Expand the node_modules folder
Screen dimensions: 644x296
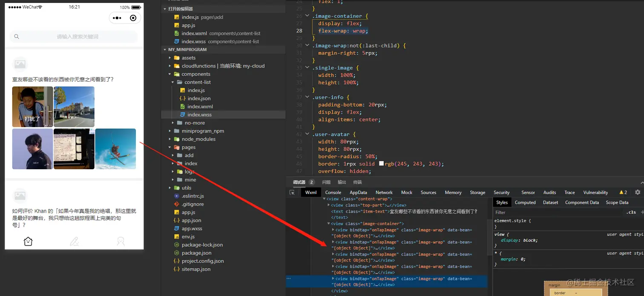tap(170, 139)
